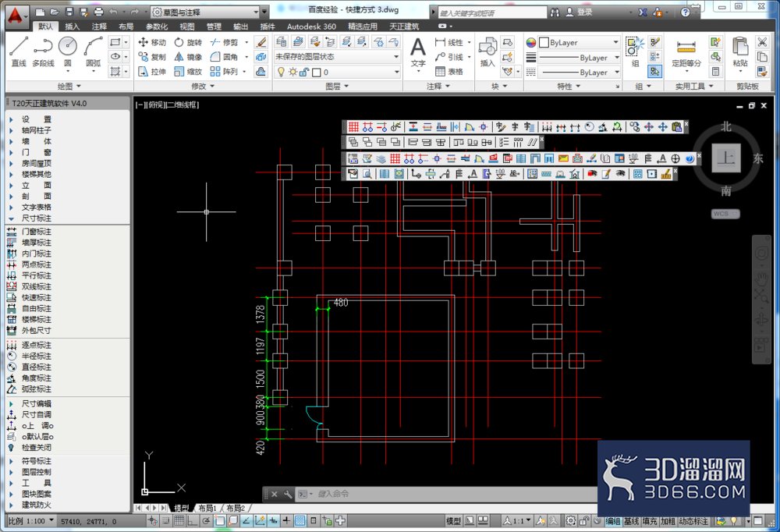Click 逐点标注 in the side panel
The width and height of the screenshot is (780, 532).
click(36, 346)
